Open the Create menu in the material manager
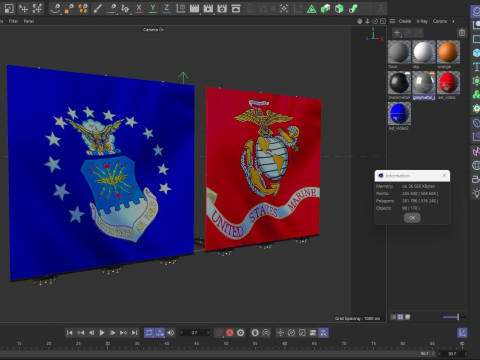This screenshot has width=480, height=360. [x=405, y=21]
